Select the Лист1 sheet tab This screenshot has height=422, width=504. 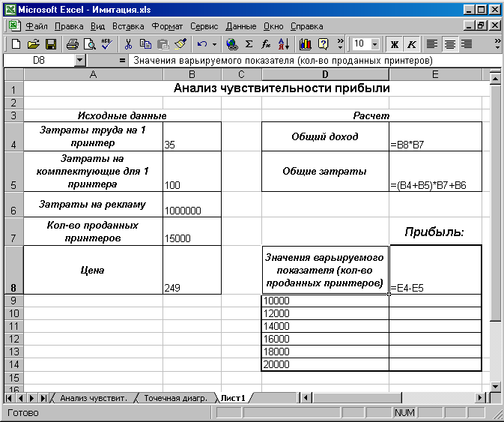tap(233, 398)
